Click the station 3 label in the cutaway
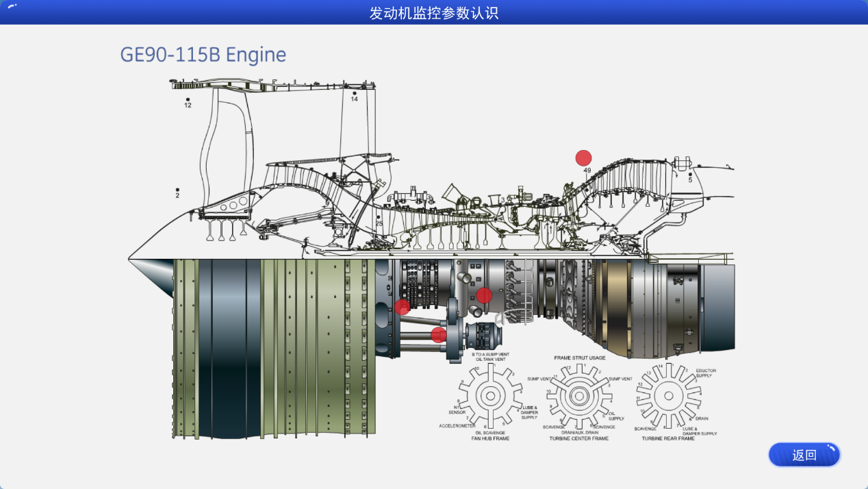868x489 pixels. coord(502,200)
